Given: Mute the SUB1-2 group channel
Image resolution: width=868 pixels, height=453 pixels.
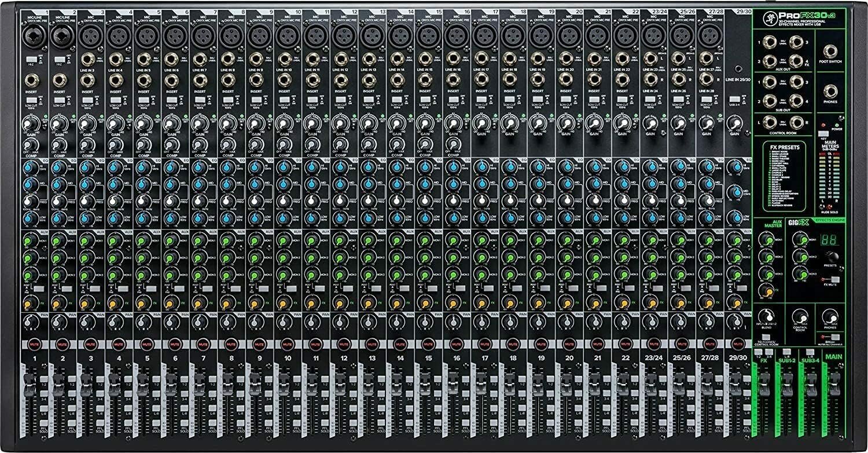Looking at the screenshot, I should [x=787, y=351].
